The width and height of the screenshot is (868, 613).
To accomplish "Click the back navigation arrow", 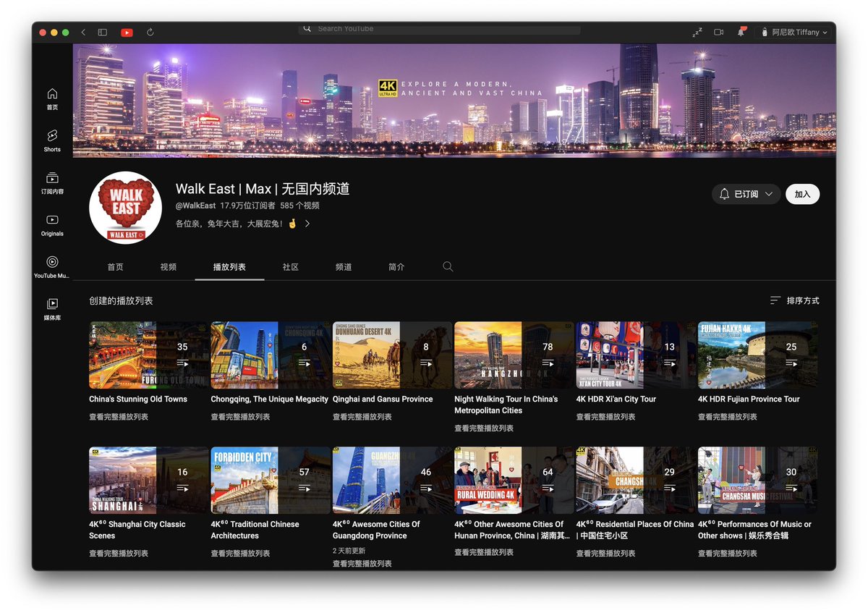I will click(x=83, y=33).
